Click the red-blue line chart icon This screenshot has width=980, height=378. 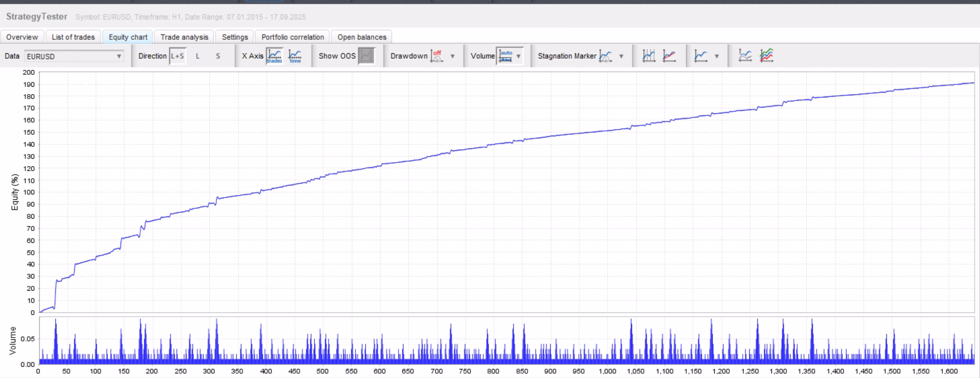click(669, 56)
